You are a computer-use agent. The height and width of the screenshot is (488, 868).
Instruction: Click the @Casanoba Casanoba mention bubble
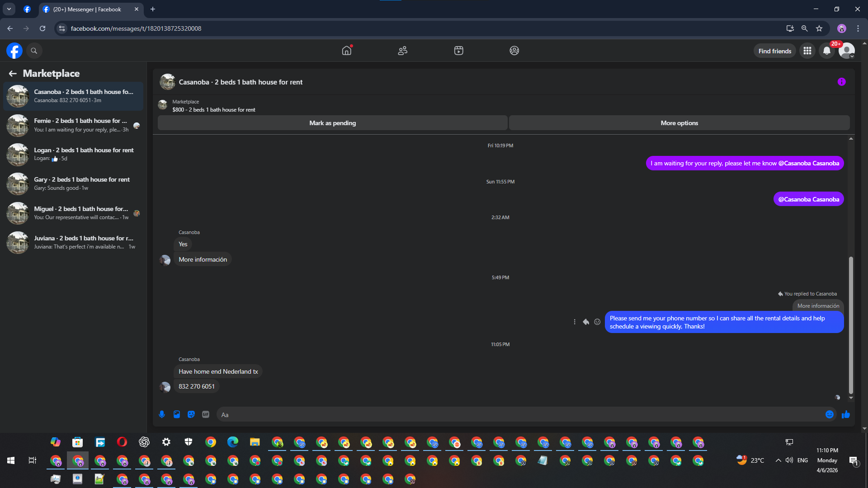[x=808, y=199]
